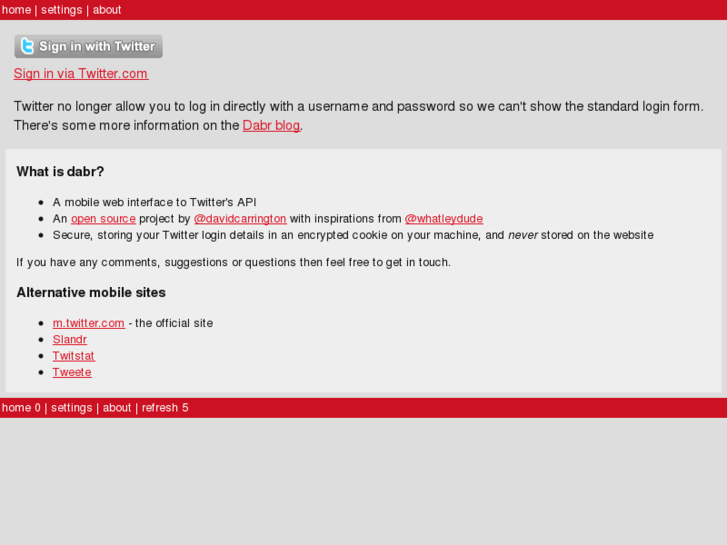Select about in the bottom bar
This screenshot has height=545, width=727.
117,408
